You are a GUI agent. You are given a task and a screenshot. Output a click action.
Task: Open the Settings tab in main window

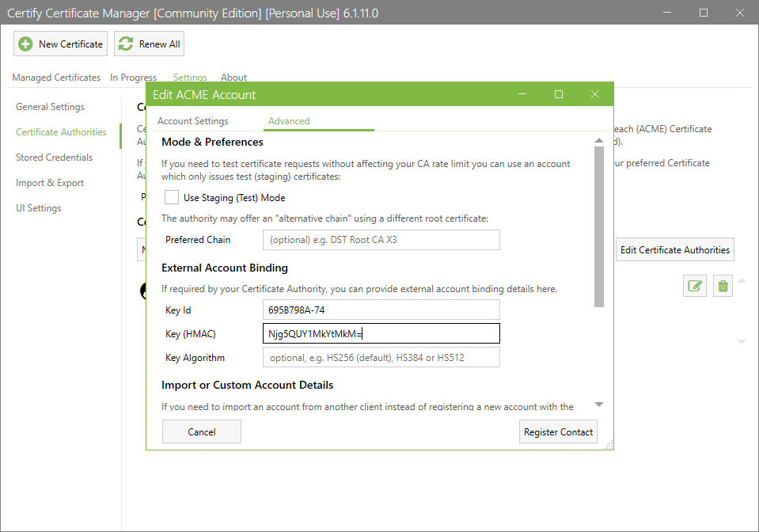[x=190, y=78]
